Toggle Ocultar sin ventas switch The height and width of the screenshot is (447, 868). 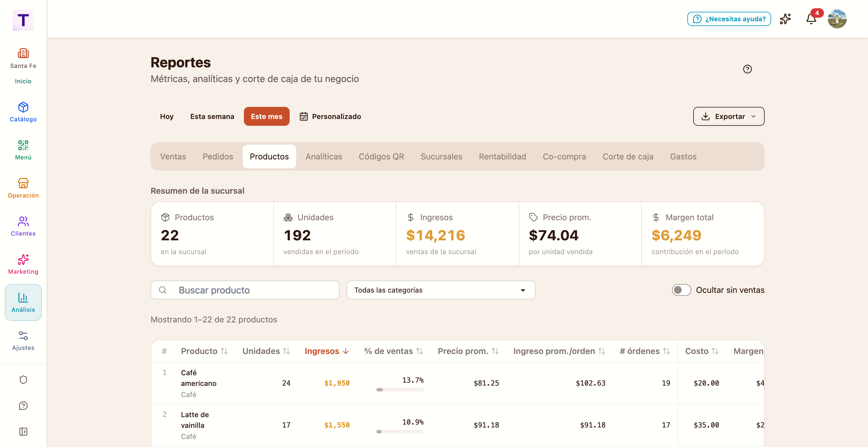tap(681, 290)
